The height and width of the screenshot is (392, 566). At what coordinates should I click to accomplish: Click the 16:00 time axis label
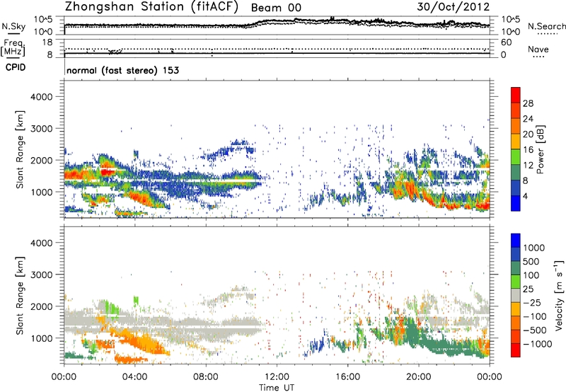coord(347,376)
